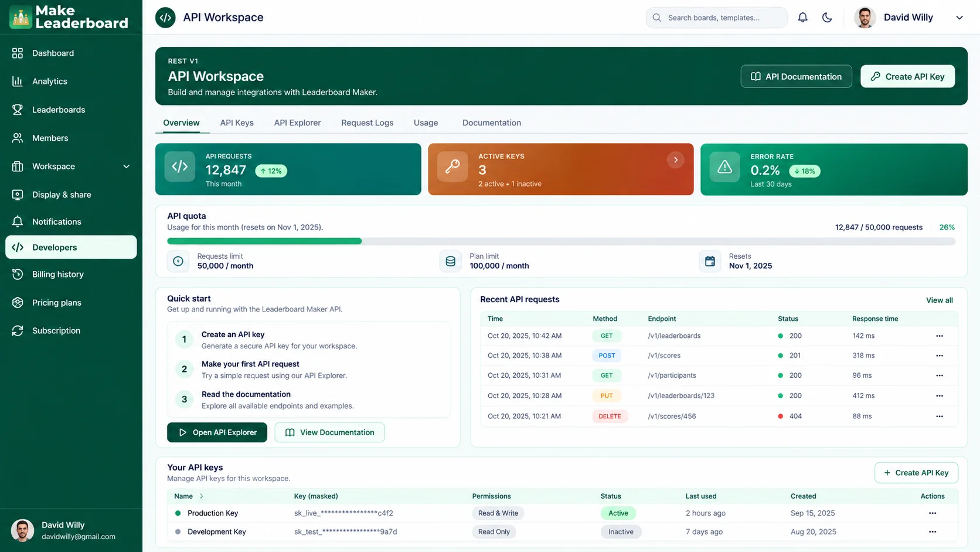Select Developers in the sidebar
Image resolution: width=980 pixels, height=552 pixels.
71,247
